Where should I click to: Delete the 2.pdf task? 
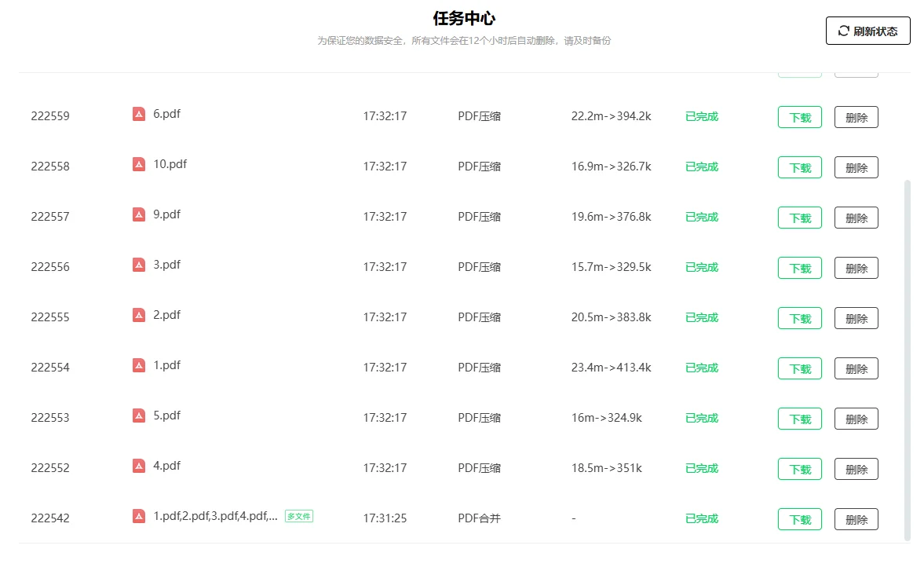pos(856,318)
